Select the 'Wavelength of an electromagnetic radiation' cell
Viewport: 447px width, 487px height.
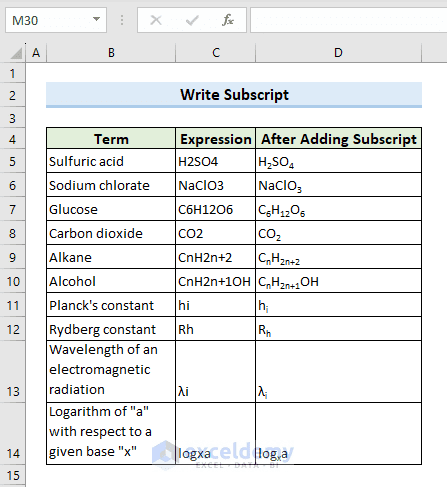pyautogui.click(x=111, y=372)
